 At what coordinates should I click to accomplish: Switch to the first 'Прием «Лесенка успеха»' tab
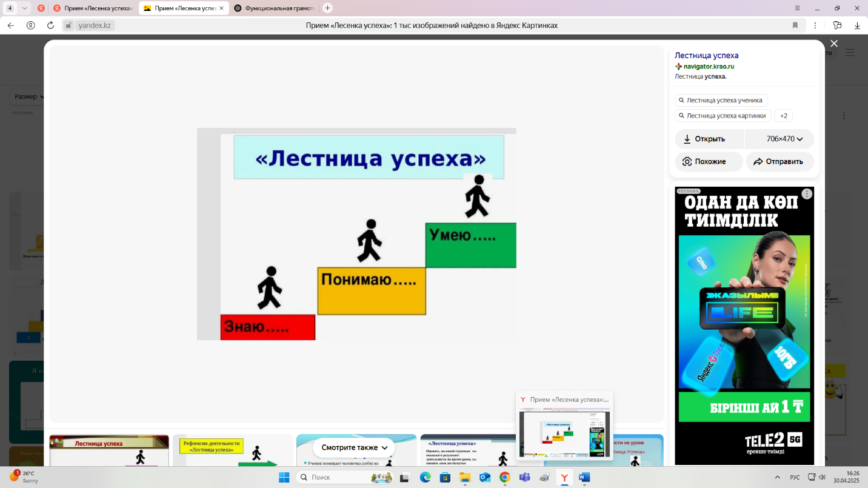93,8
